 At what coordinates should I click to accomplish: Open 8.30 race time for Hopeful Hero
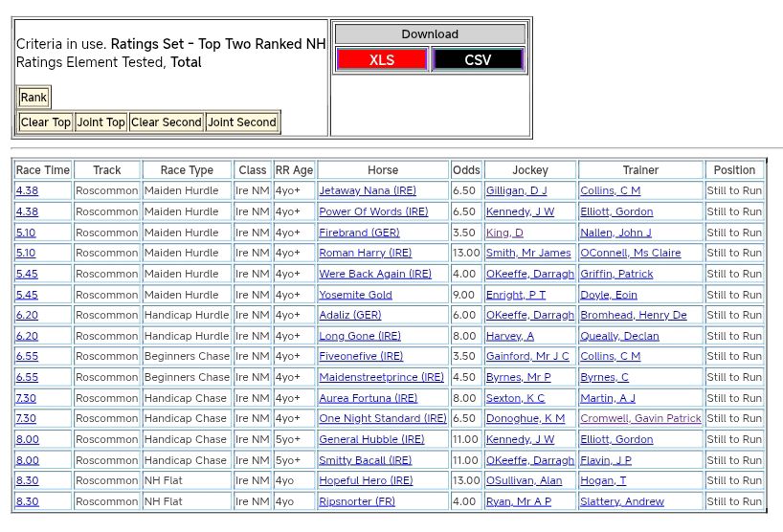[27, 480]
